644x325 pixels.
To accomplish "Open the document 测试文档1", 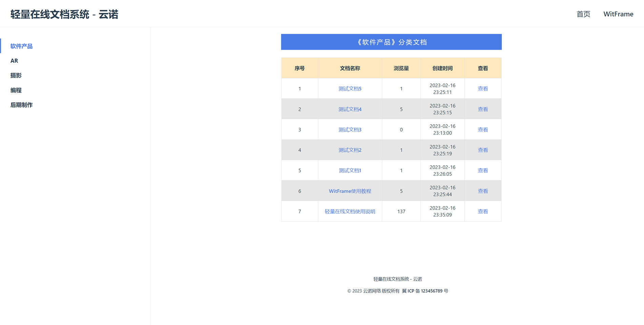I will coord(349,170).
